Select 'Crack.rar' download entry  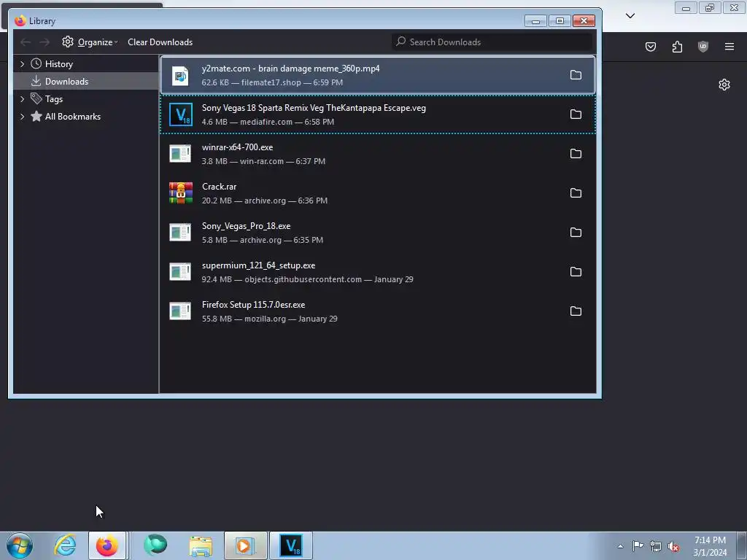tap(378, 193)
